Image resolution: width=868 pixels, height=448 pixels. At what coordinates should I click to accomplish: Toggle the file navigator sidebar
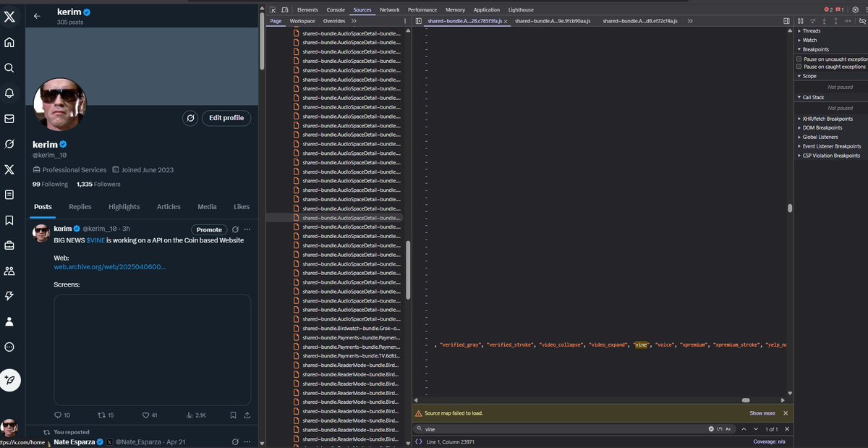click(x=419, y=21)
